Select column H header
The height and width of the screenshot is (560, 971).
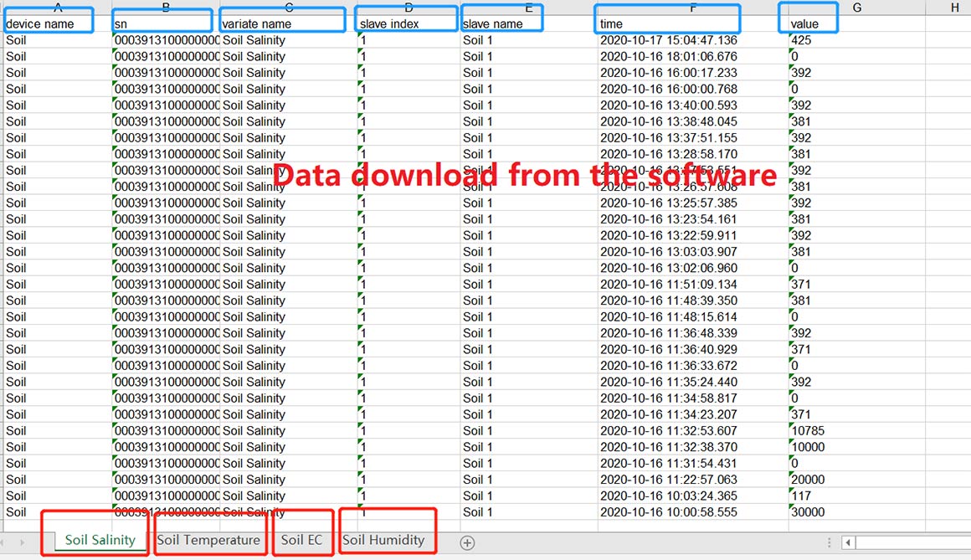point(954,8)
